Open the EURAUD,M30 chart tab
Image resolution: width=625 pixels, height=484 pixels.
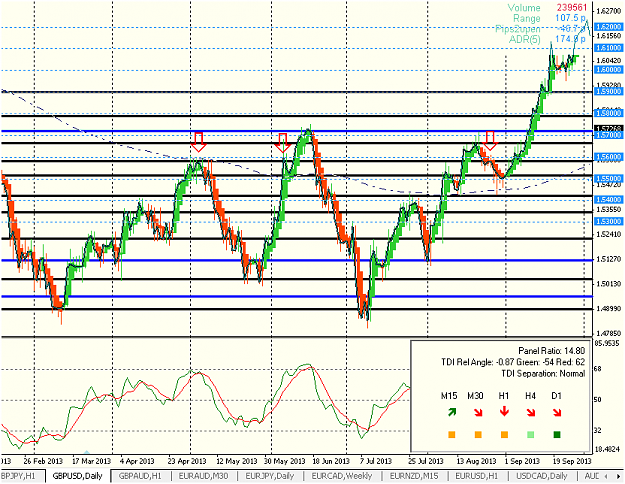point(203,476)
